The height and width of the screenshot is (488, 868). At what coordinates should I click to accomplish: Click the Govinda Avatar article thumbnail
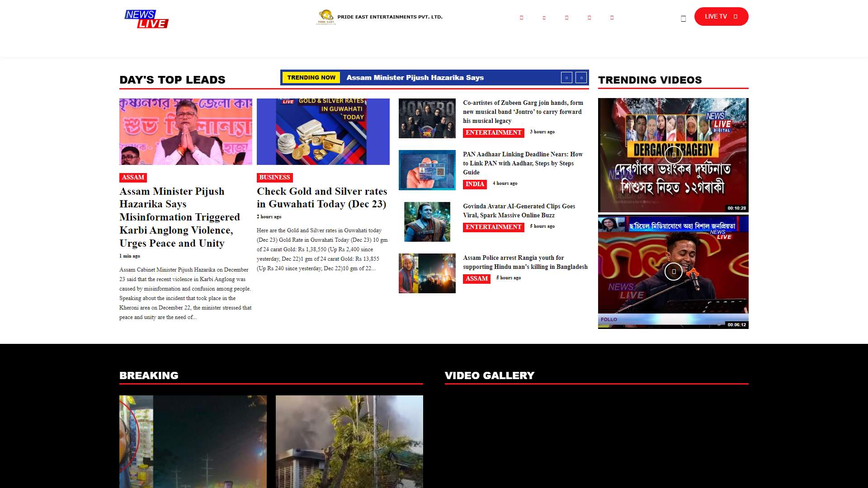427,221
